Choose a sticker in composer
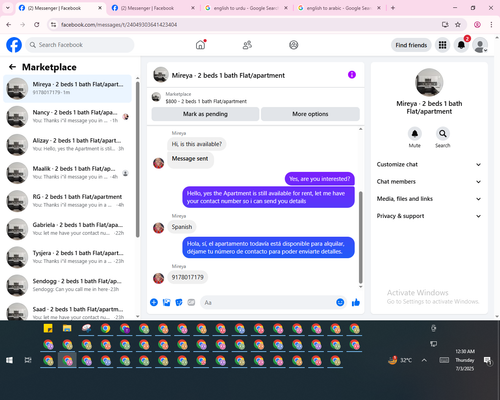 179,302
